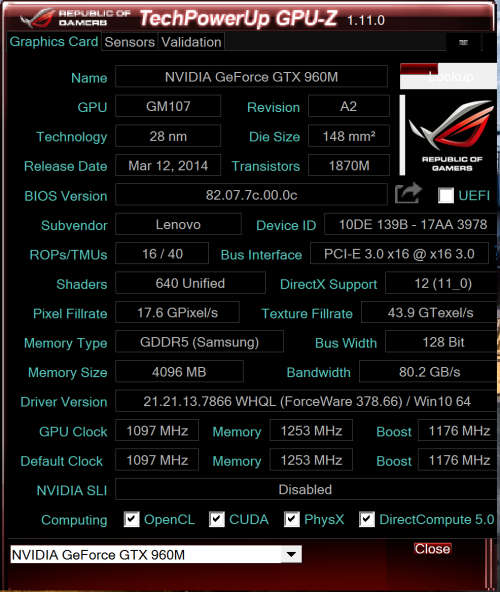Click the BIOS export share arrow icon

point(408,194)
